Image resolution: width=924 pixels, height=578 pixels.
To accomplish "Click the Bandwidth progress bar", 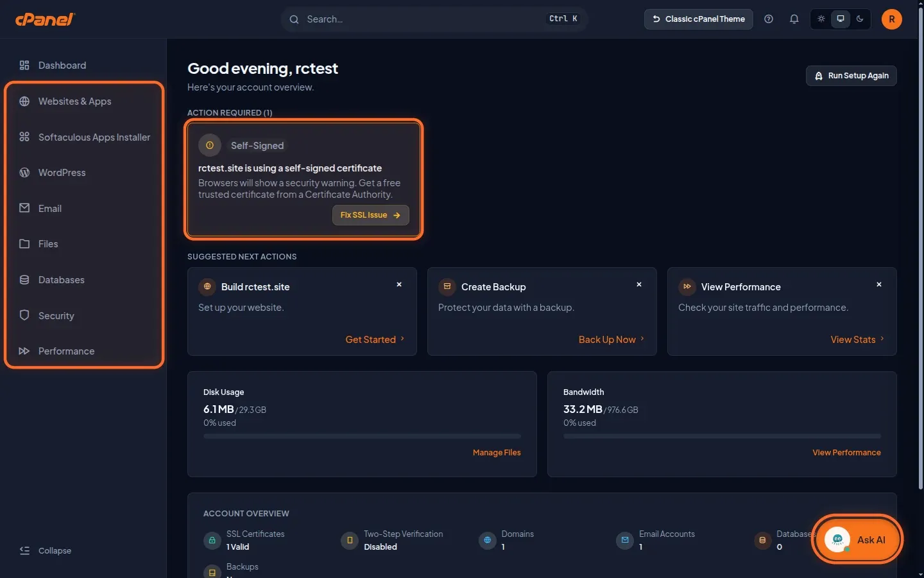I will click(722, 436).
